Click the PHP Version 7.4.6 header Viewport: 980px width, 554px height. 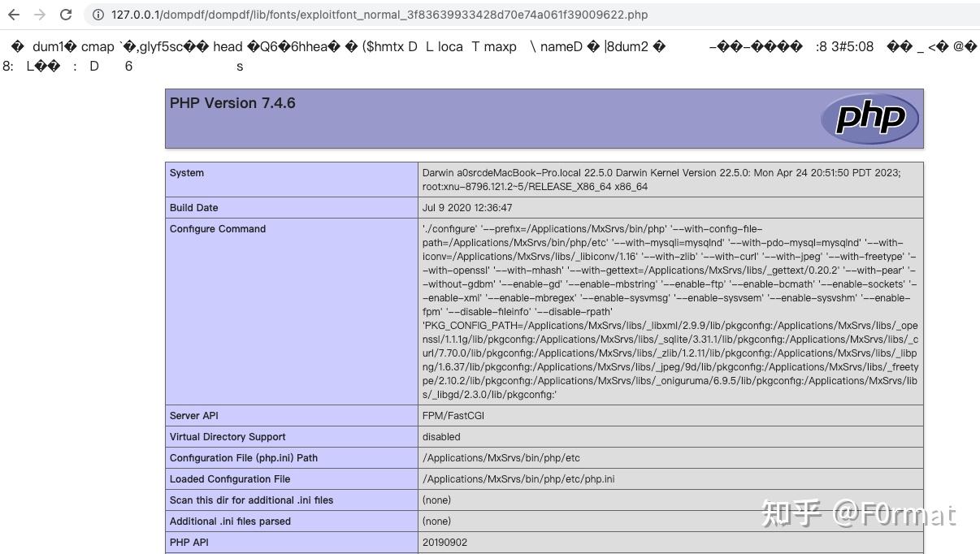coord(232,102)
